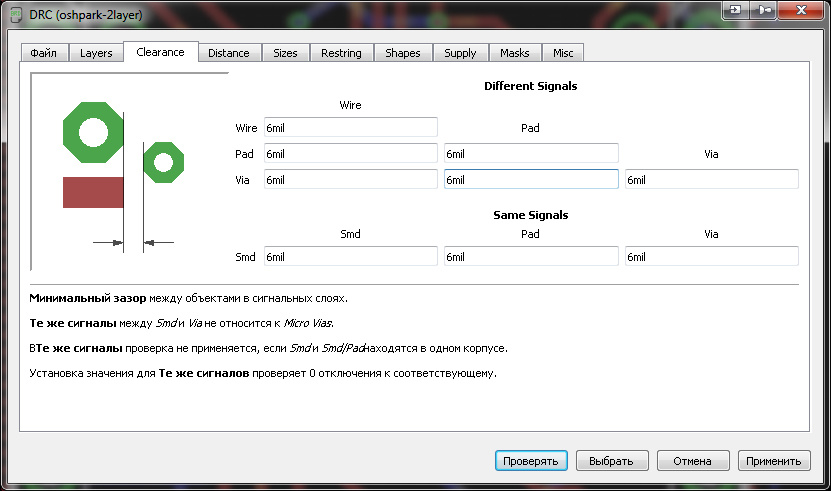Click the Via-to-Via clearance field
This screenshot has width=831, height=491.
click(712, 180)
